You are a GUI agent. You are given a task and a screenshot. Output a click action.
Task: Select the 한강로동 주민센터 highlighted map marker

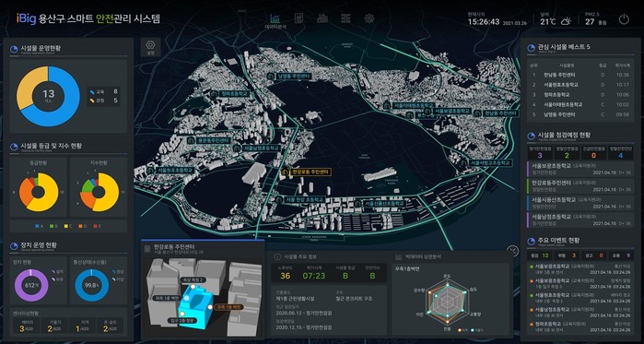pos(306,172)
